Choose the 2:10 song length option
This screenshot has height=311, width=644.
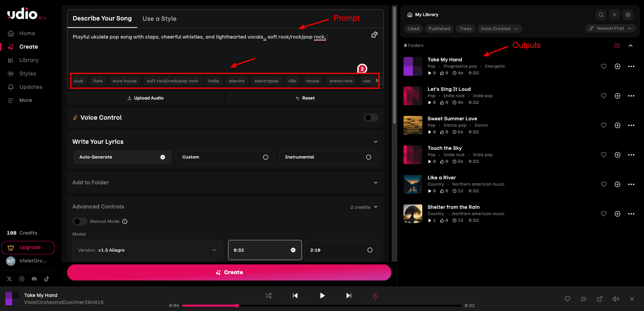(341, 250)
